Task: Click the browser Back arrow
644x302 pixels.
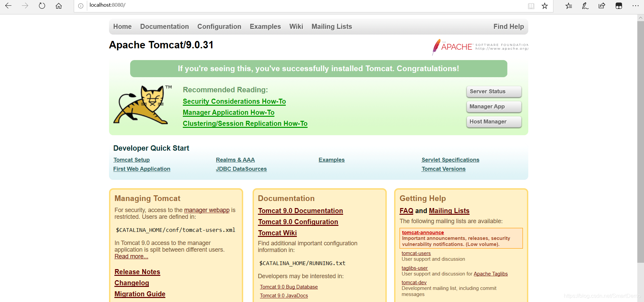Action: click(x=8, y=6)
